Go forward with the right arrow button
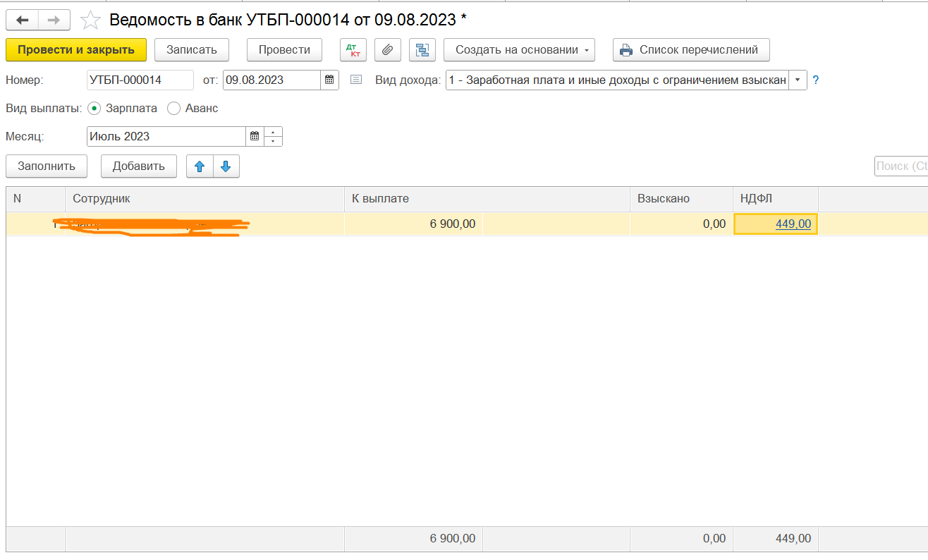This screenshot has height=560, width=928. click(54, 20)
